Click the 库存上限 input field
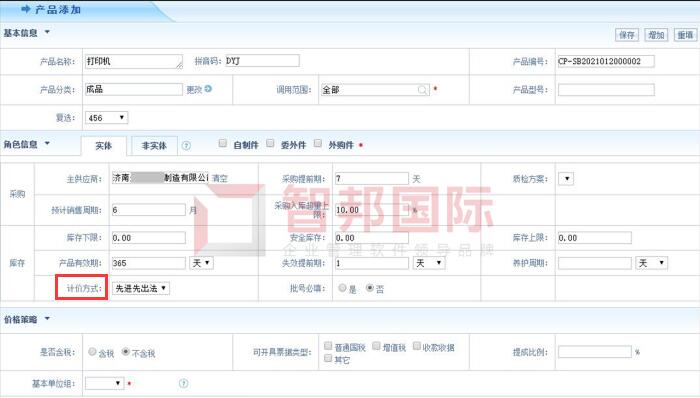 (x=595, y=238)
